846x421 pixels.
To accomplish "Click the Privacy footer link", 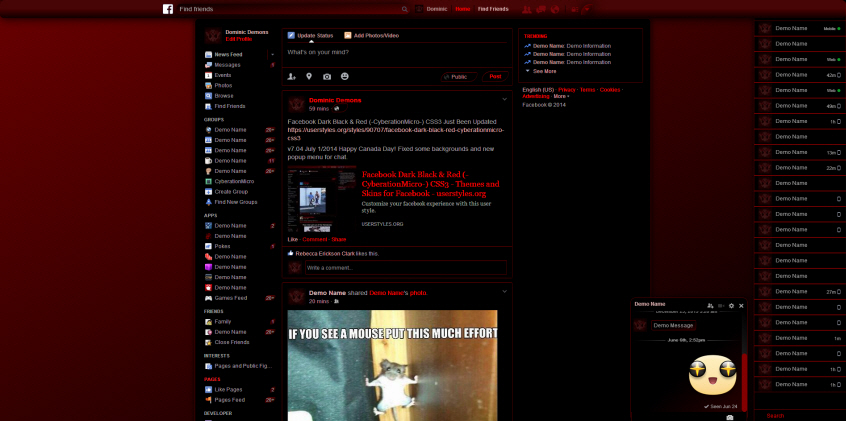I will (567, 90).
